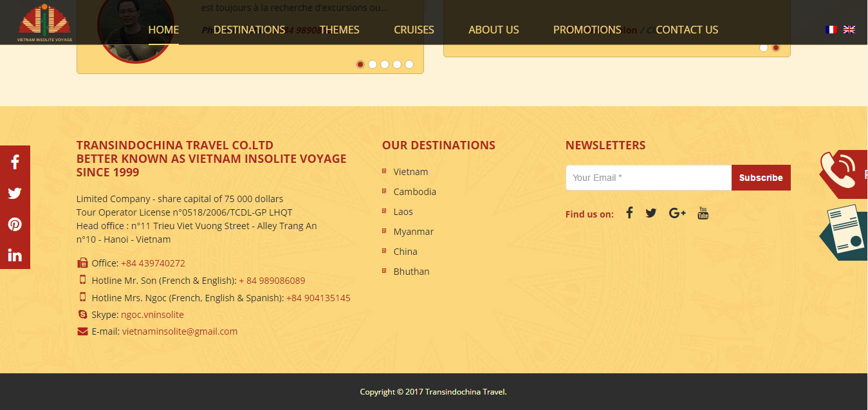The height and width of the screenshot is (410, 868).
Task: Click the Skype icon in contact list
Action: 82,315
